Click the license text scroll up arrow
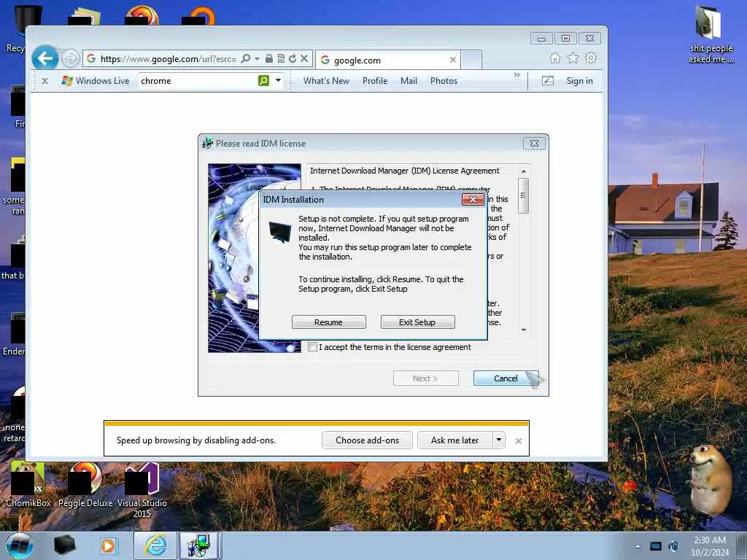Viewport: 747px width, 560px height. click(524, 171)
